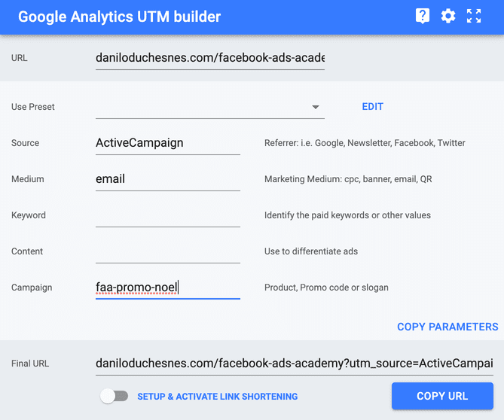This screenshot has height=420, width=504.
Task: Click 'Identify the paid keywords' hint text
Action: 347,215
